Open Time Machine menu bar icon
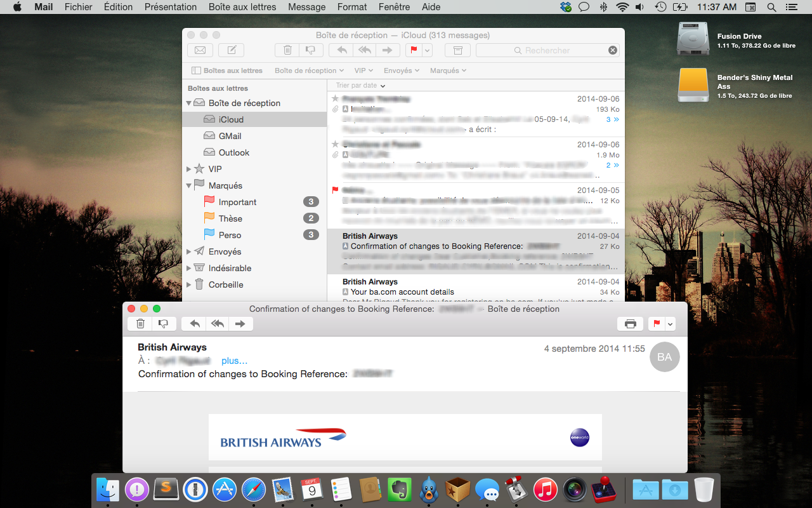The image size is (812, 508). [660, 7]
